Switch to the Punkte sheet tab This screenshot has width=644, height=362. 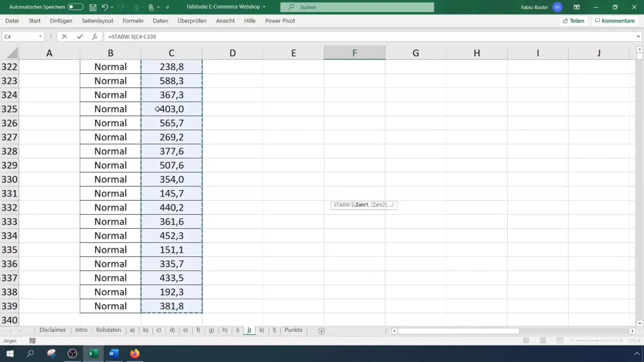tap(293, 330)
